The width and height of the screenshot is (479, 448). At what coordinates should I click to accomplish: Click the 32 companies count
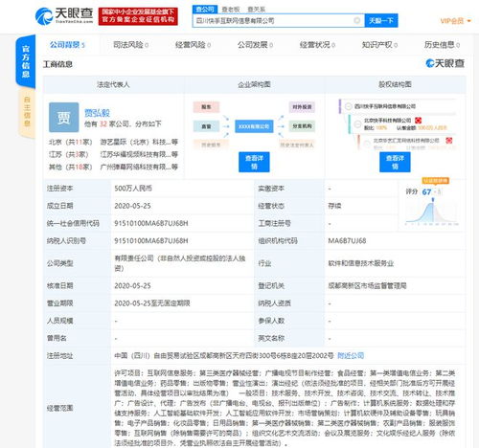pos(103,124)
